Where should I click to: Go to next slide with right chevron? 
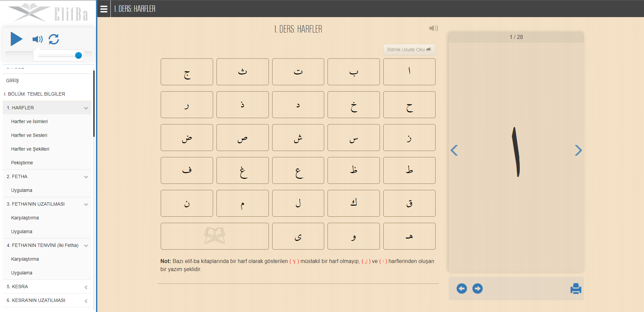pos(578,150)
